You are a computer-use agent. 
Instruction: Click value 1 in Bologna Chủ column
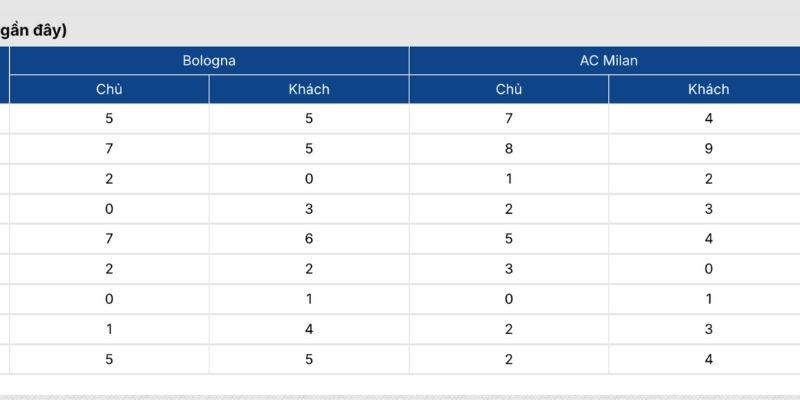pos(109,329)
